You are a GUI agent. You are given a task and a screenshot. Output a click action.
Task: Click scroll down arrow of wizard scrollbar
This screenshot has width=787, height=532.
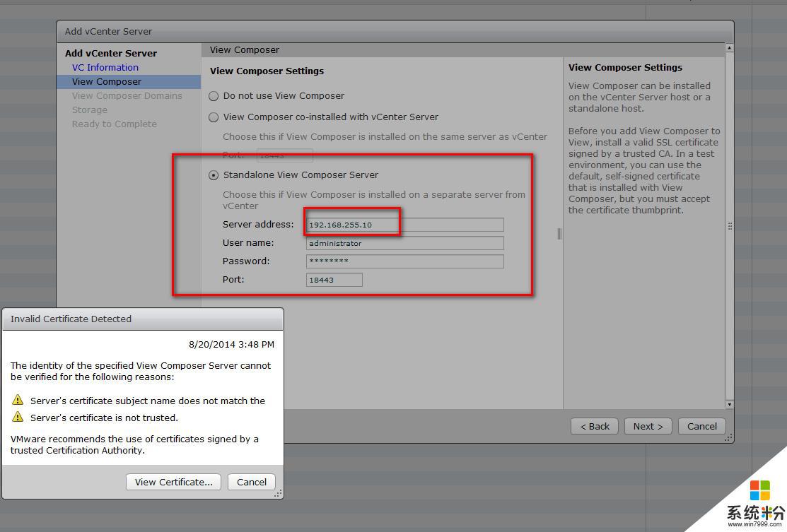click(729, 404)
